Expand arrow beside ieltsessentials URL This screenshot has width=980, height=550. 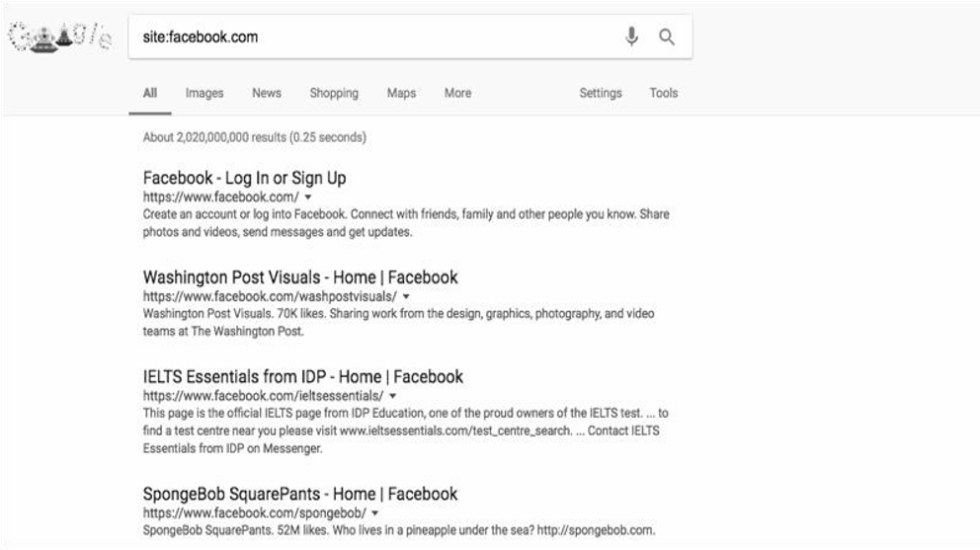(x=392, y=396)
